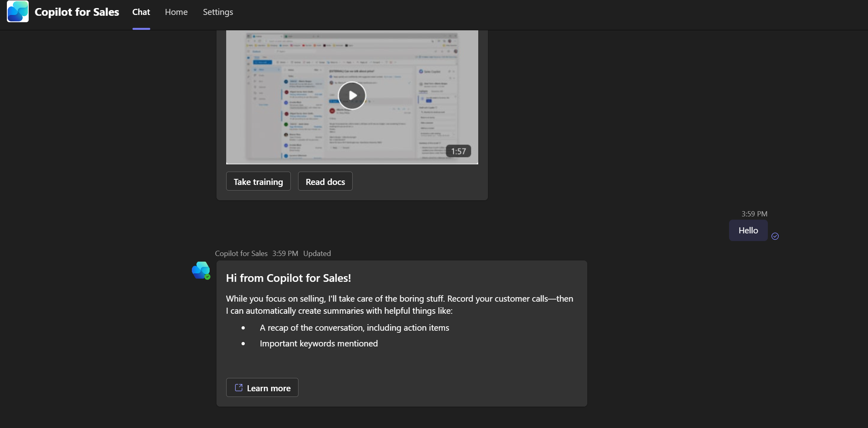Viewport: 868px width, 428px height.
Task: Click the 'Updated' label on bot message
Action: [x=317, y=254]
